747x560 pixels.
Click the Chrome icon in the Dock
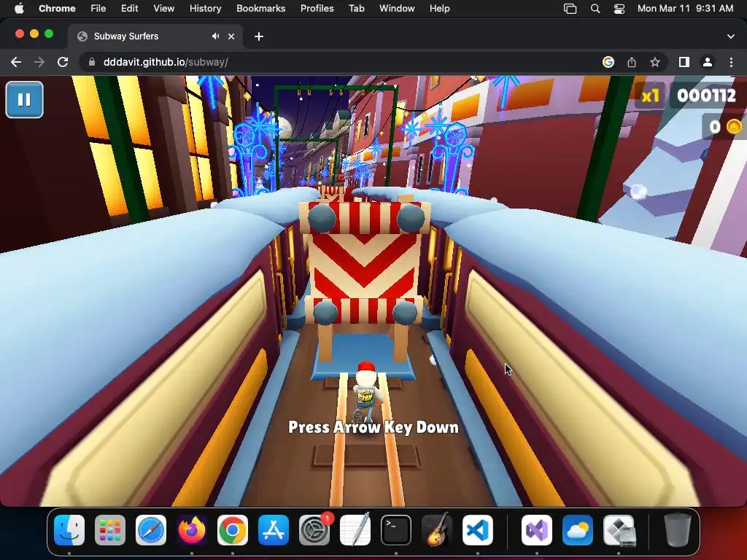coord(233,530)
